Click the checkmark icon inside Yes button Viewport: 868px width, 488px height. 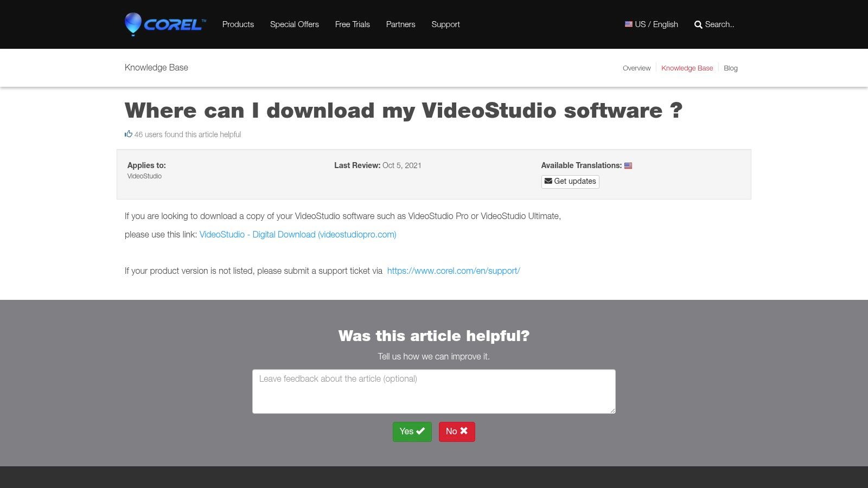coord(420,431)
